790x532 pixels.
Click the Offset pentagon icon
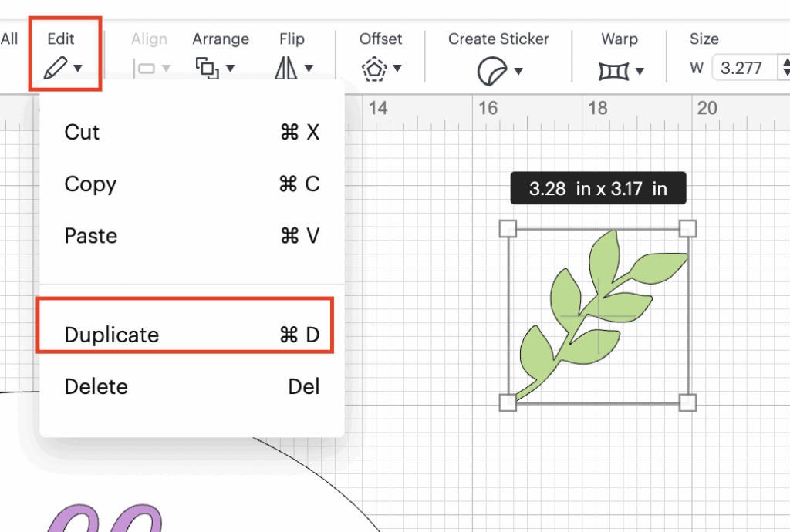coord(374,69)
